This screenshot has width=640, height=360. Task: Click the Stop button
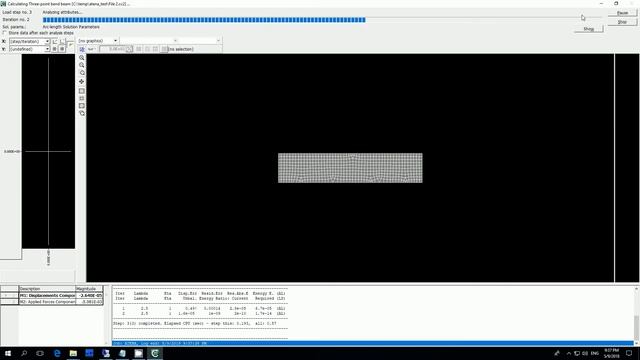(622, 22)
